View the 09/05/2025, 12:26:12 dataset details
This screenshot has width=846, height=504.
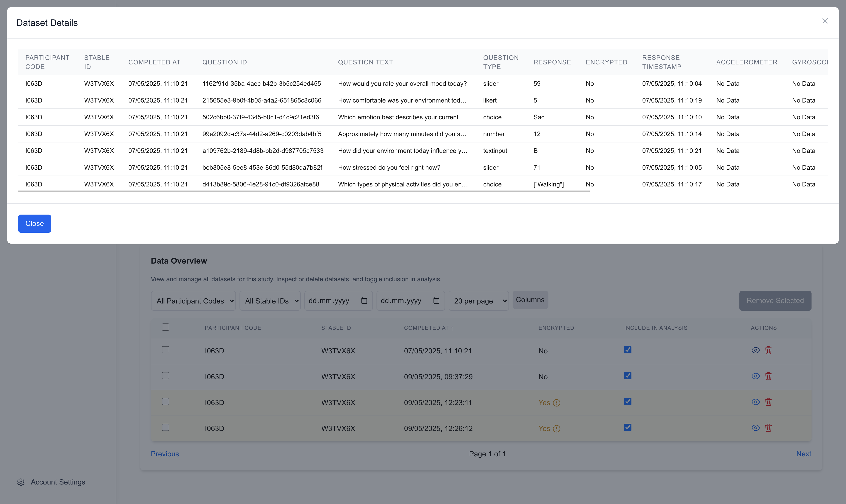point(755,428)
